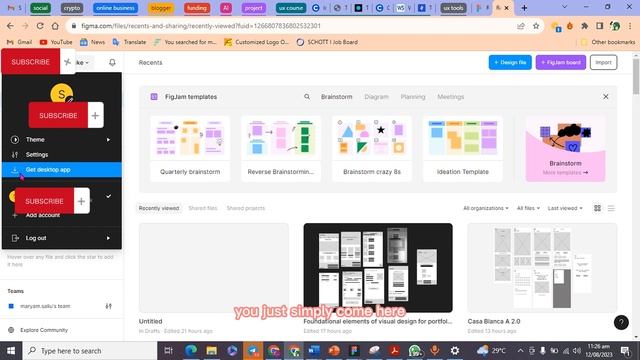
Task: Bookmark this page with the star icon
Action: coord(536,26)
